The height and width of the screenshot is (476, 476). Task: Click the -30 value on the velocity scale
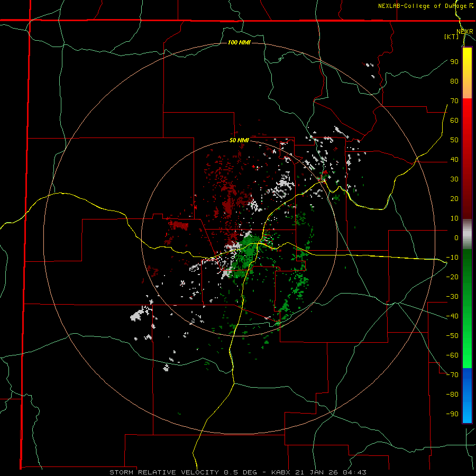[x=452, y=297]
